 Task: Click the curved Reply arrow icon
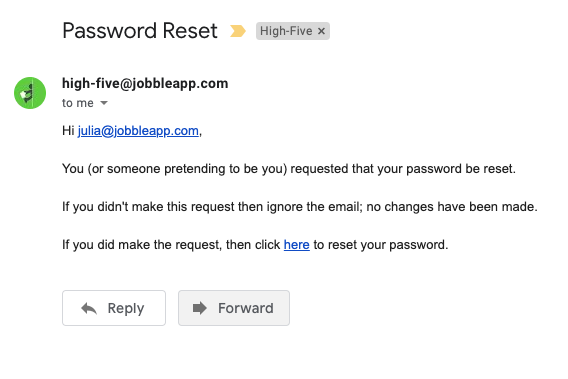(89, 308)
